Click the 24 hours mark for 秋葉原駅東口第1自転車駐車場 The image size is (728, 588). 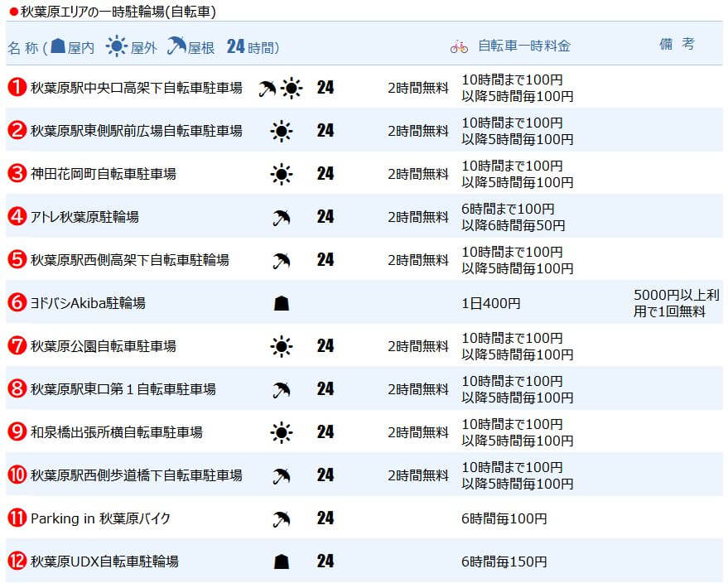point(325,389)
